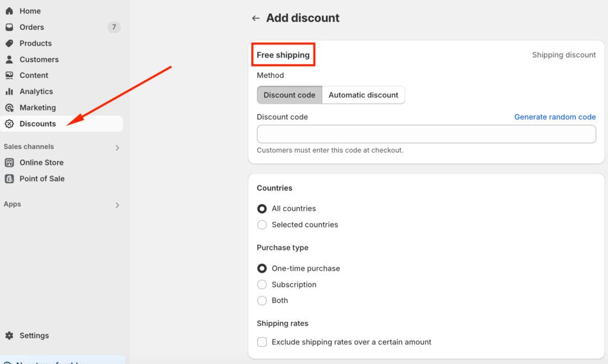Open Settings with the gear icon
Image resolution: width=608 pixels, height=364 pixels.
[9, 335]
